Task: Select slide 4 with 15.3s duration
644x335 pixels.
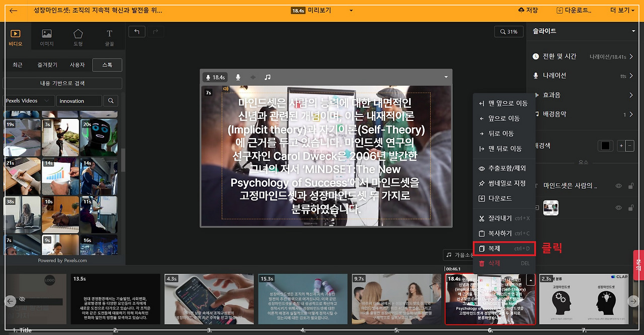Action: [x=303, y=299]
